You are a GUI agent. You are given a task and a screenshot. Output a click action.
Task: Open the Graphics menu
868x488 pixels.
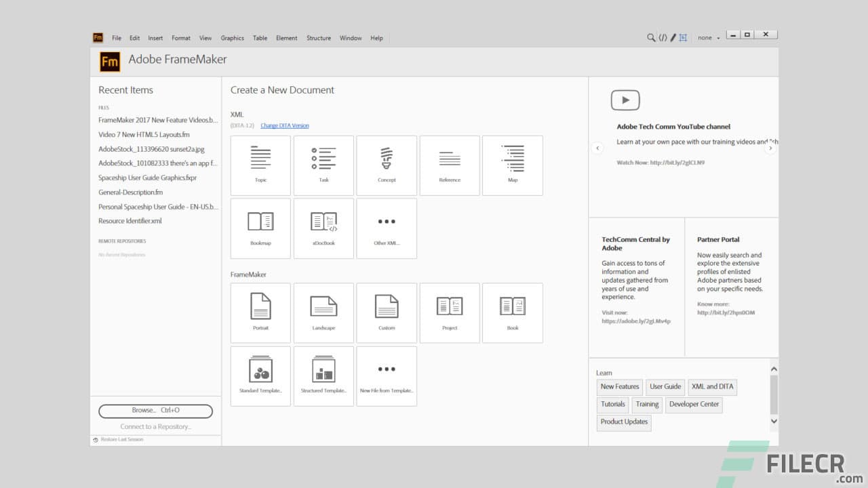tap(232, 38)
